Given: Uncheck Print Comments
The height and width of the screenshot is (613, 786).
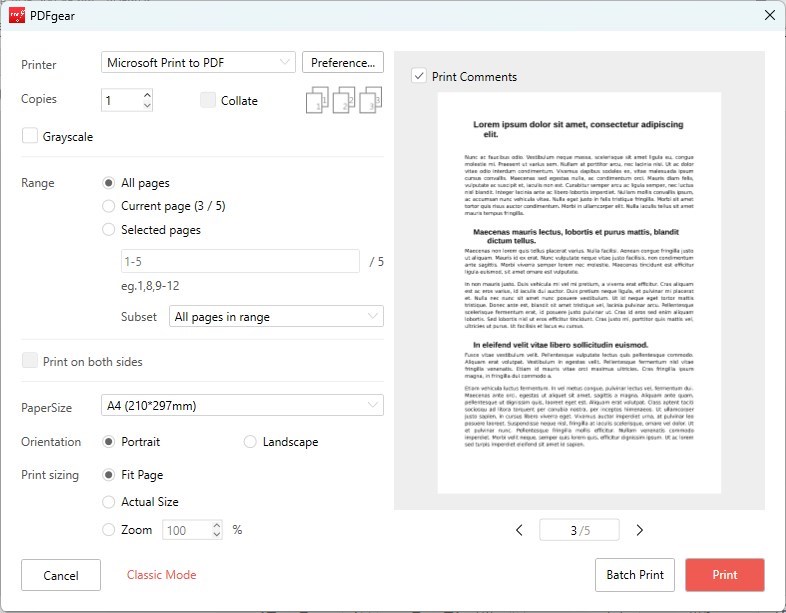Looking at the screenshot, I should point(419,76).
